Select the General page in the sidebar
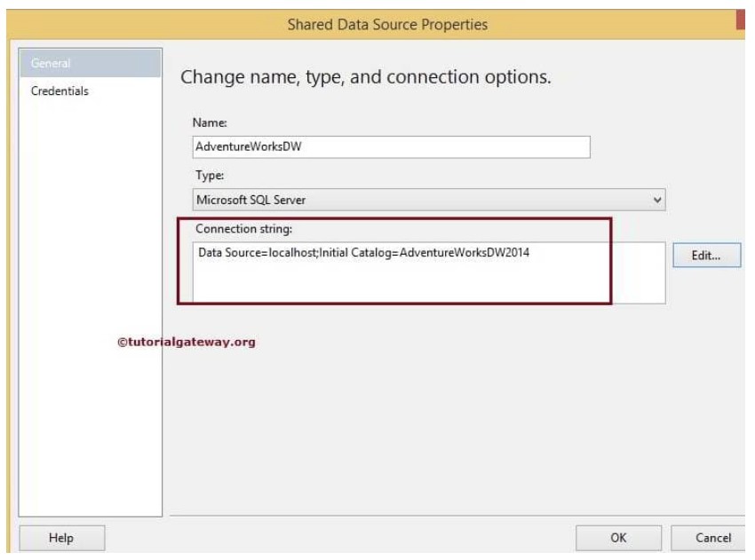The height and width of the screenshot is (560, 755). tap(91, 63)
